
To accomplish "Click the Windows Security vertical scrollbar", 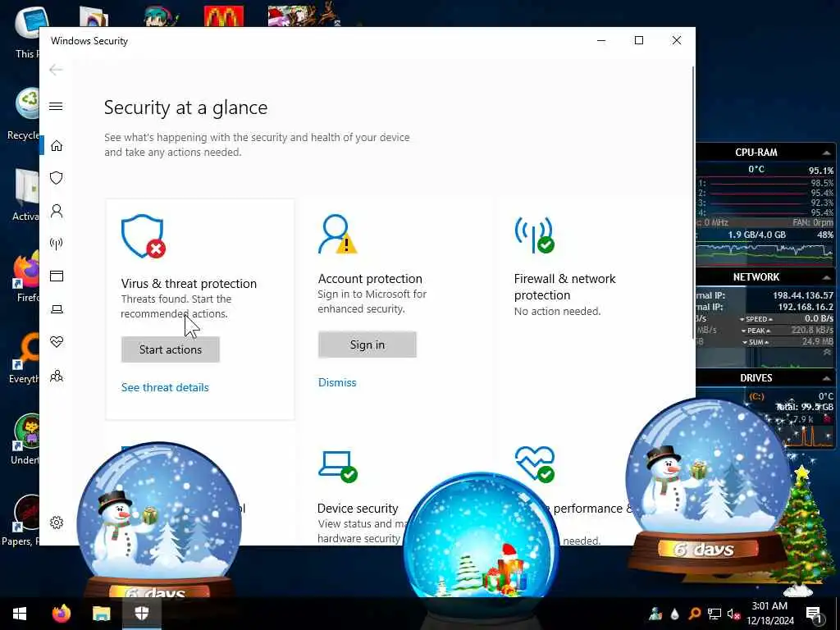I will tap(693, 203).
